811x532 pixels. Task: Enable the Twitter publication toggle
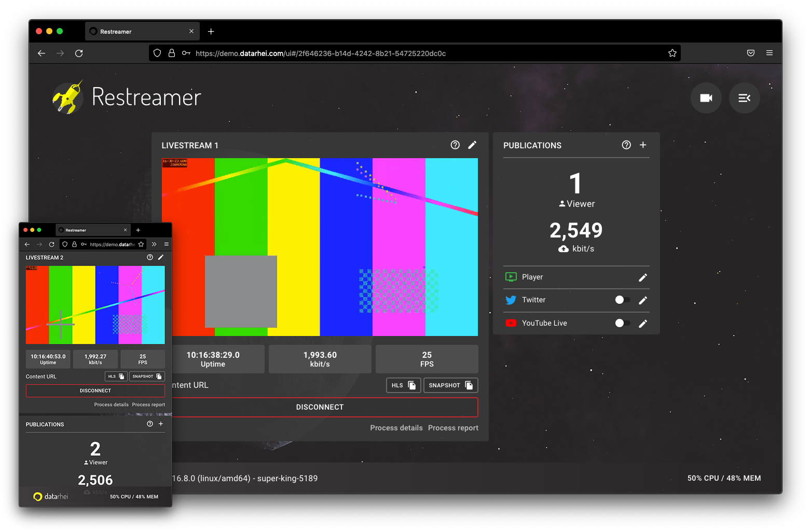(x=622, y=300)
